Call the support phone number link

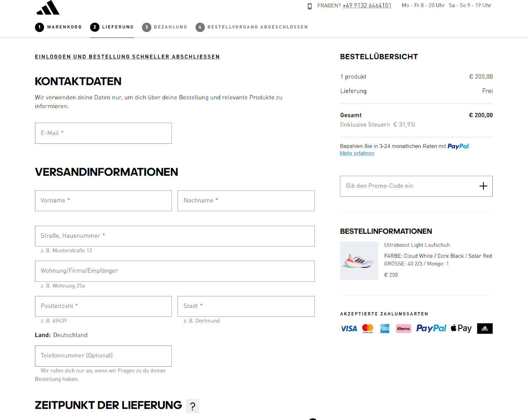point(367,6)
